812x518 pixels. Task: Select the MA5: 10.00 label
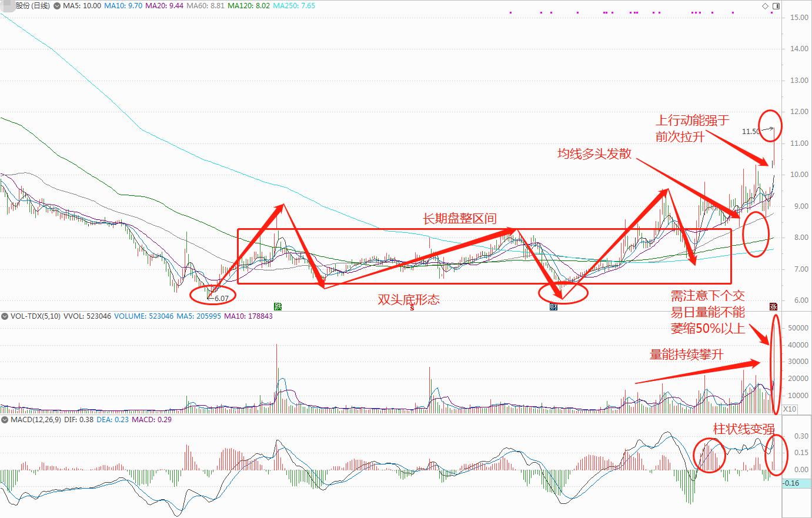coord(82,5)
